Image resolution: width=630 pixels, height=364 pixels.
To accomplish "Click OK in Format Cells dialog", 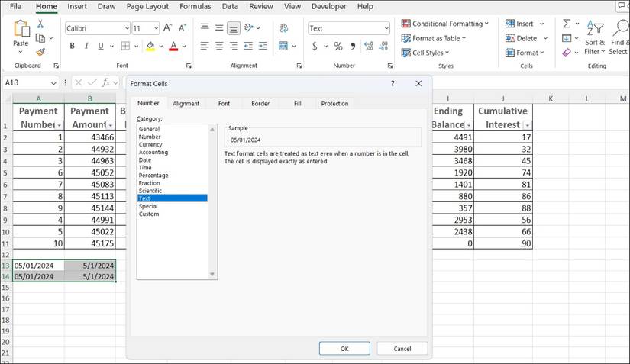I will pos(344,348).
